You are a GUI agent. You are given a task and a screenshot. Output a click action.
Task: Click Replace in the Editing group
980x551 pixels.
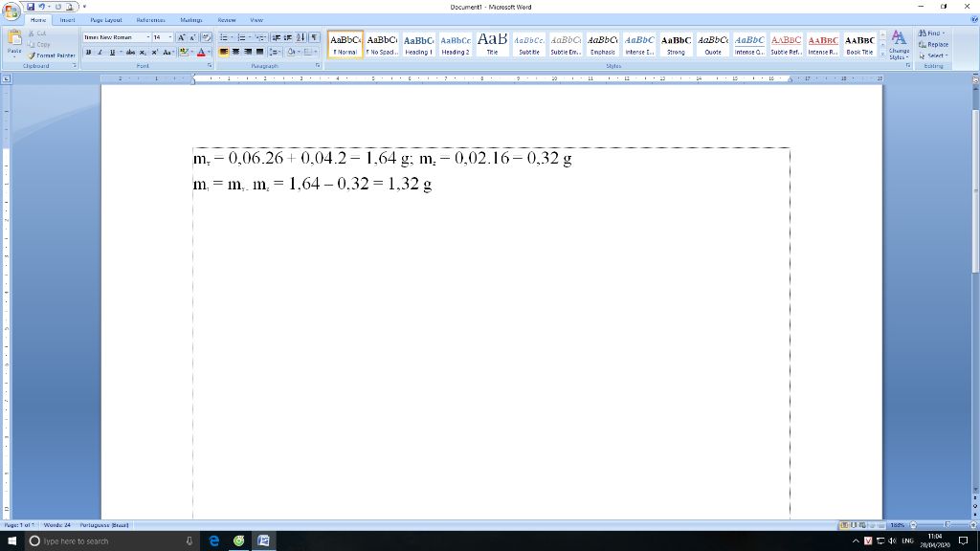pos(933,44)
